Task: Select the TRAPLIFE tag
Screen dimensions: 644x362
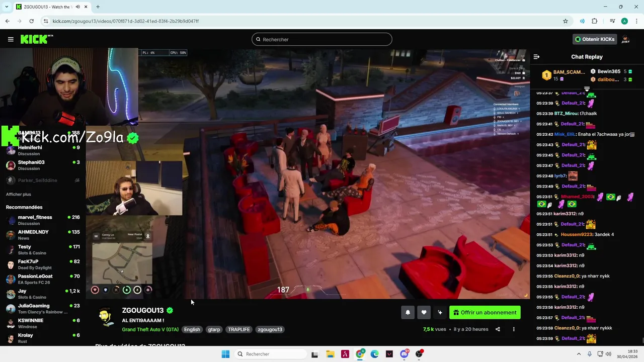Action: 239,329
